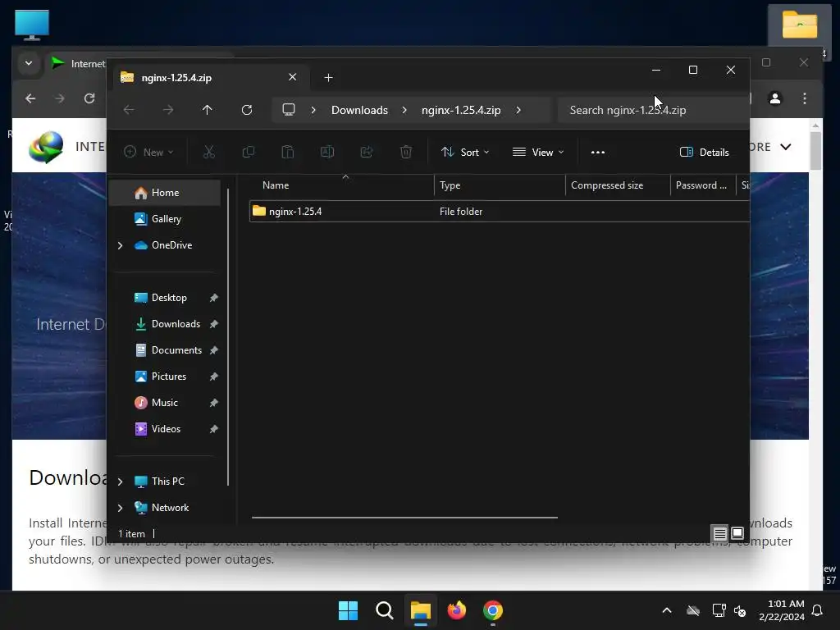Open the See more three-dots menu
Viewport: 840px width, 630px height.
point(598,152)
